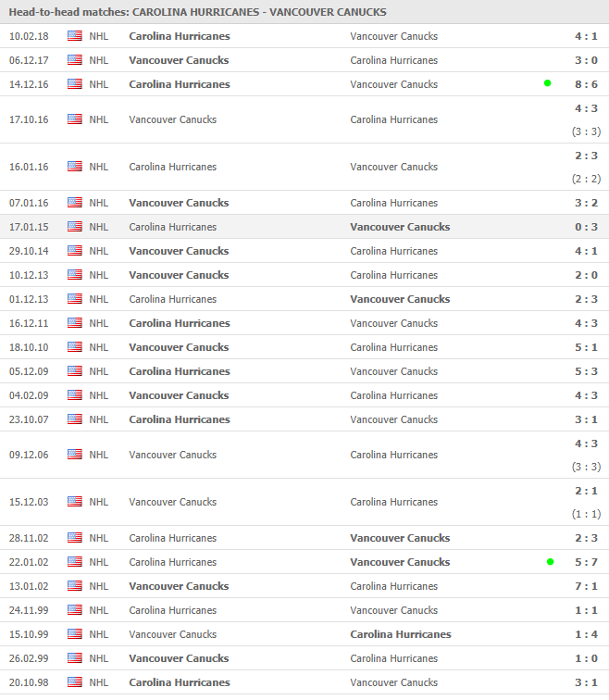Click the date 10.12.13
This screenshot has height=700, width=609.
pos(29,275)
